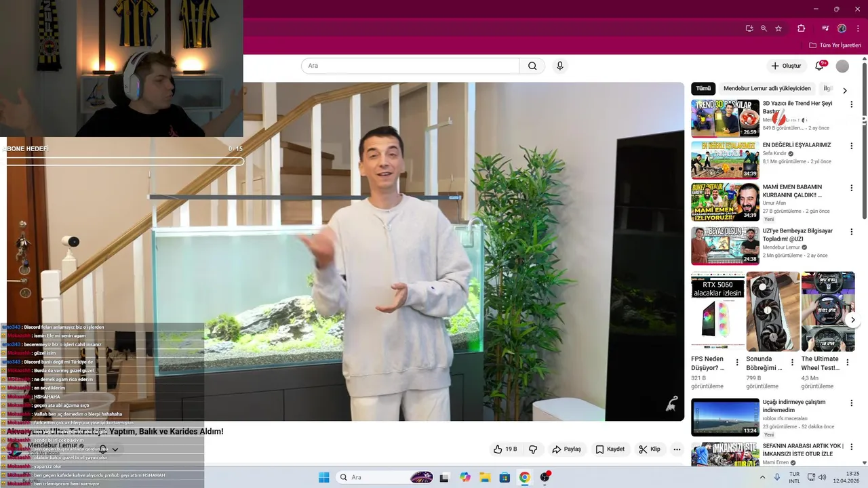Open RTX 5060 short thumbnail
Screen dimensions: 868x488
(x=717, y=311)
